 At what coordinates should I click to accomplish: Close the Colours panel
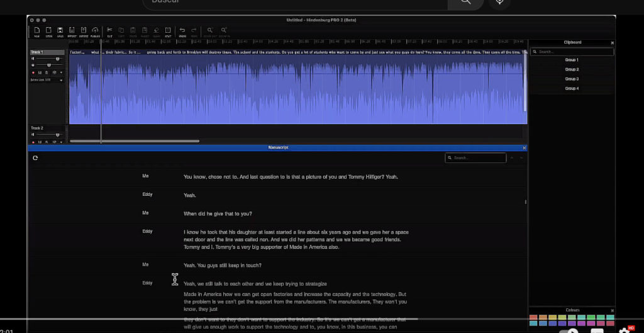pos(613,311)
